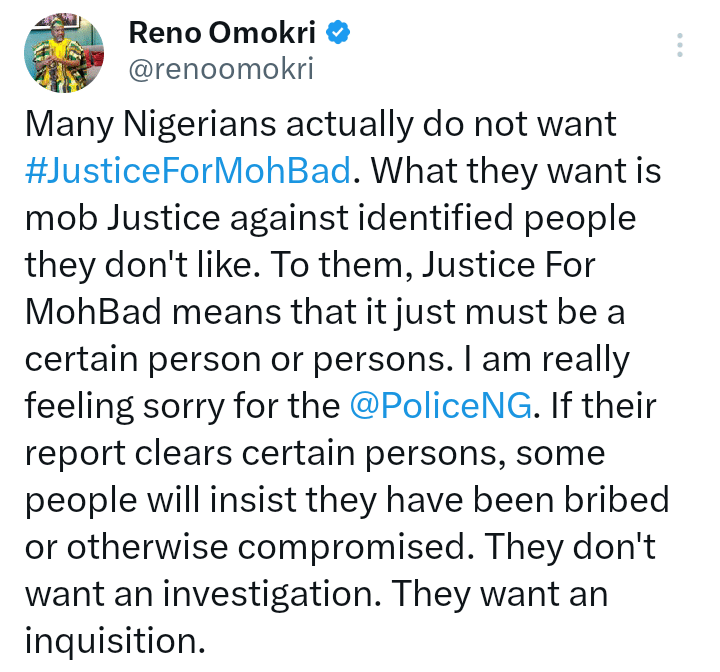Click the text "Many Nigerians actually do not want"

(x=321, y=124)
